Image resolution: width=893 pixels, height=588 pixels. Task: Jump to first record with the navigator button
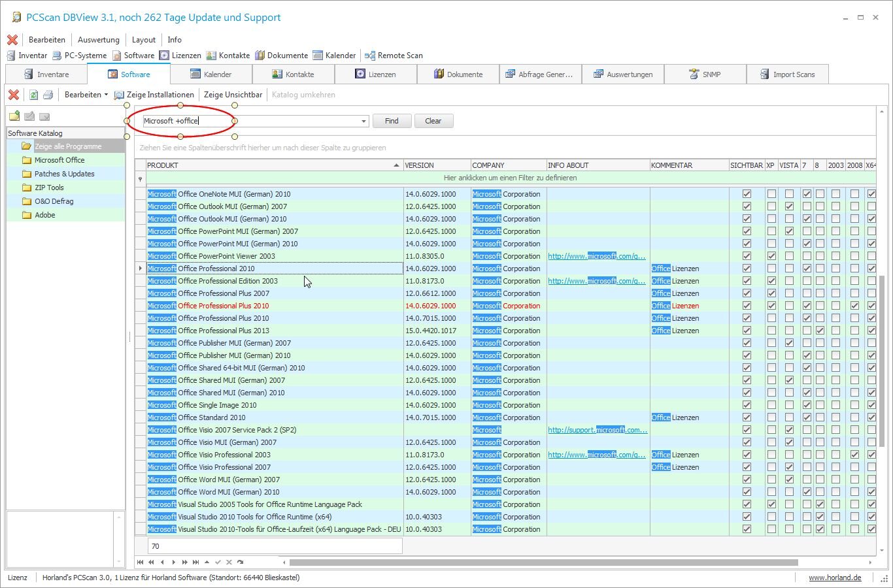(x=140, y=562)
